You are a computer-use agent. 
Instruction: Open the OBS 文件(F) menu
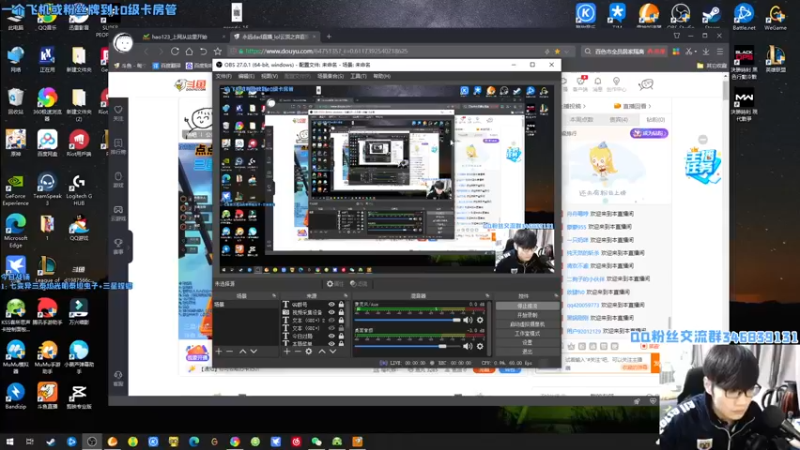tap(223, 76)
